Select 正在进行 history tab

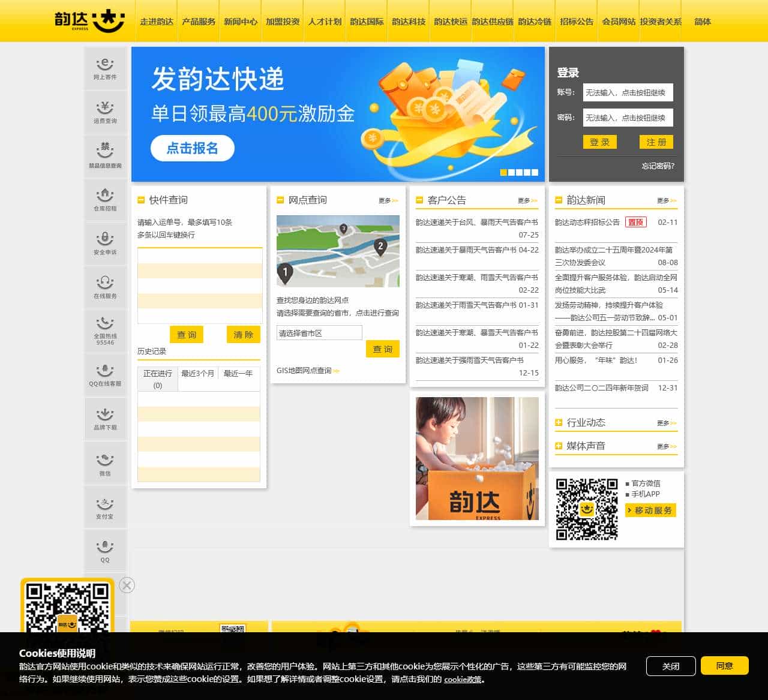click(x=158, y=379)
